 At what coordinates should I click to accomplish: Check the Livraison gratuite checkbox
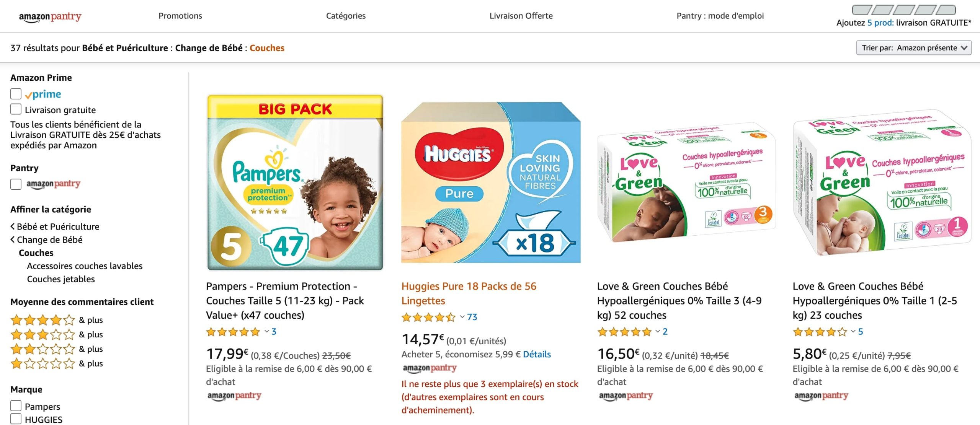[x=16, y=109]
